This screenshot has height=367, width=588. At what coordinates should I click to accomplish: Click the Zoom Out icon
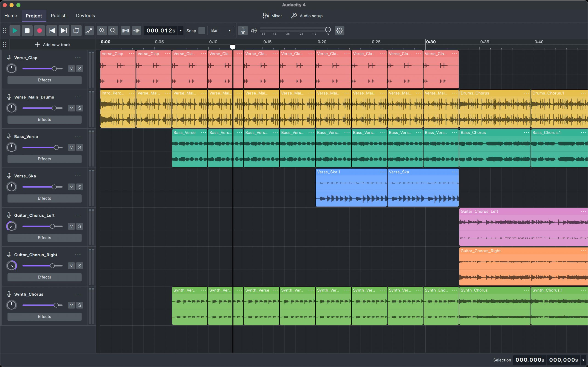point(113,31)
